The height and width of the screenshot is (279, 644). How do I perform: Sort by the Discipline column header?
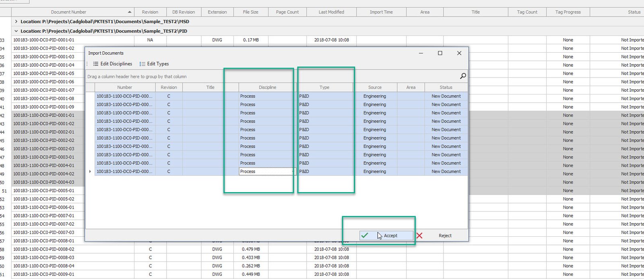[267, 87]
